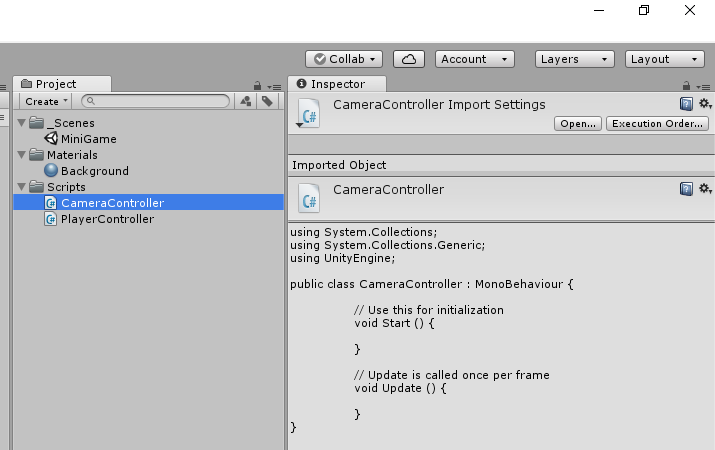Close the Unity window
This screenshot has width=715, height=450.
(x=689, y=10)
